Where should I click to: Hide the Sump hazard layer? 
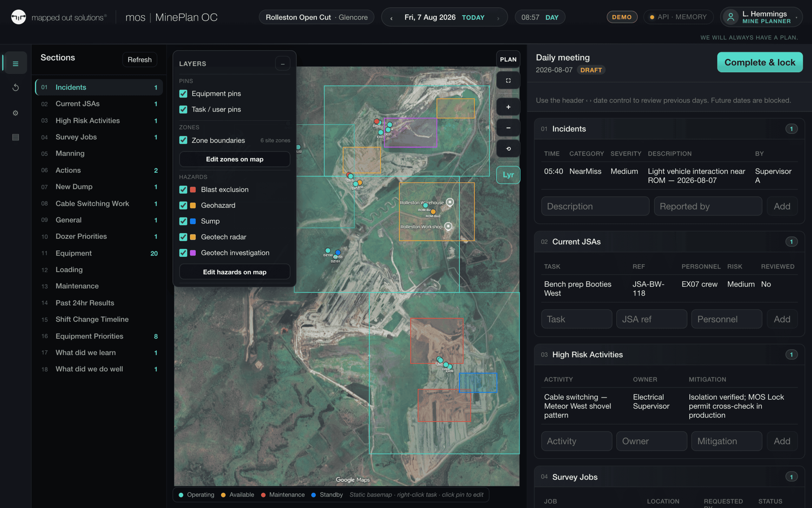pos(183,221)
